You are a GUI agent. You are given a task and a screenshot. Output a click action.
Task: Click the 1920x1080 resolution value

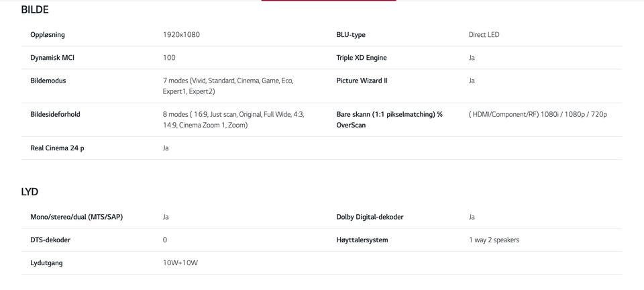[x=181, y=35]
